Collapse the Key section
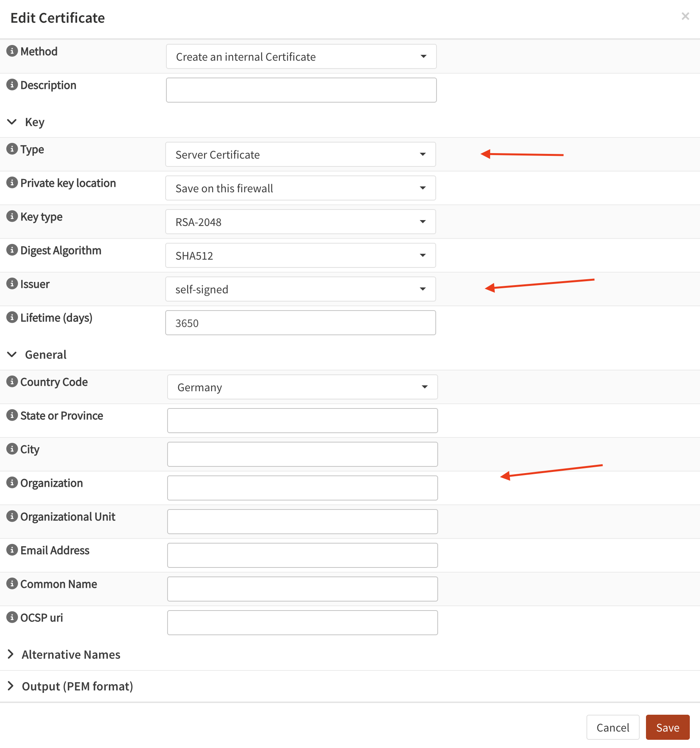The height and width of the screenshot is (748, 700). [12, 122]
